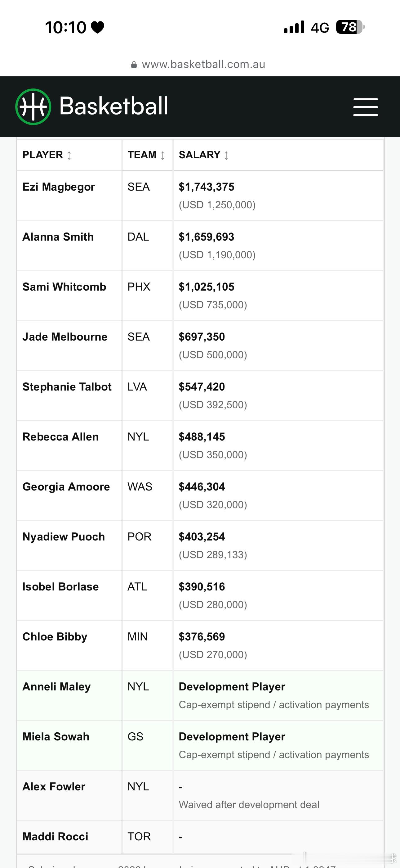The width and height of the screenshot is (400, 868).
Task: Sort table by the PLAYER column arrows
Action: pyautogui.click(x=69, y=155)
